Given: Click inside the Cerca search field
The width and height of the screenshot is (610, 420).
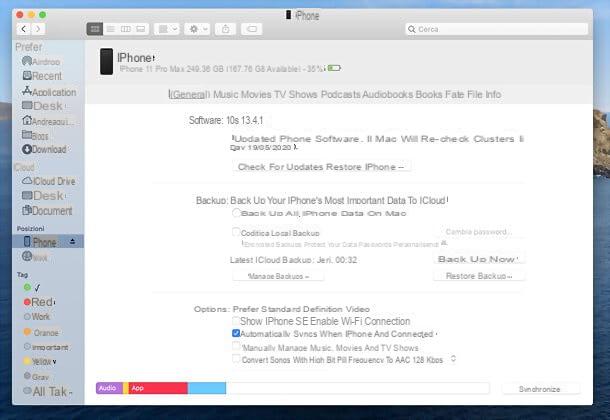Looking at the screenshot, I should [x=497, y=29].
